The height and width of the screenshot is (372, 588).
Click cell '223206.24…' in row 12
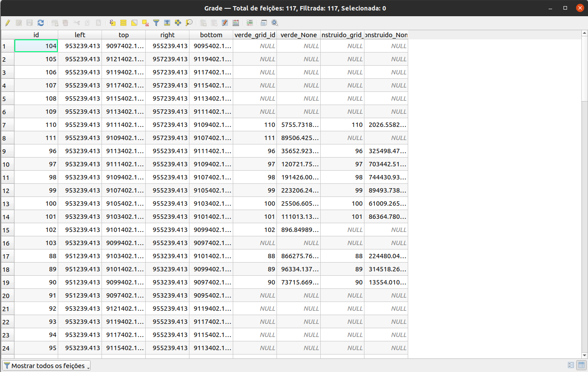299,190
